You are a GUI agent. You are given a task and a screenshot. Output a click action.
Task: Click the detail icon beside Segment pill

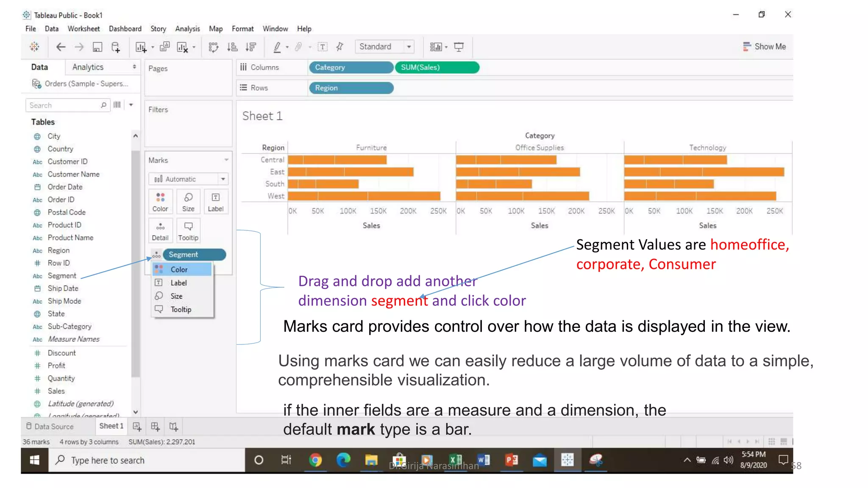click(x=156, y=255)
